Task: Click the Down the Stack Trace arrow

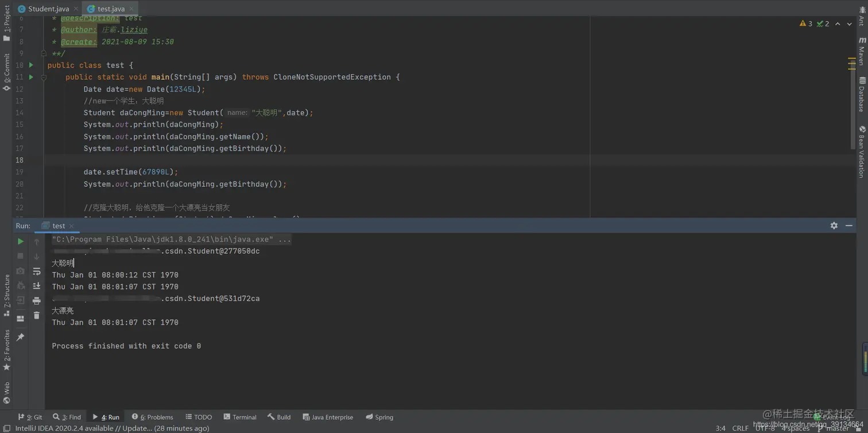Action: coord(37,256)
